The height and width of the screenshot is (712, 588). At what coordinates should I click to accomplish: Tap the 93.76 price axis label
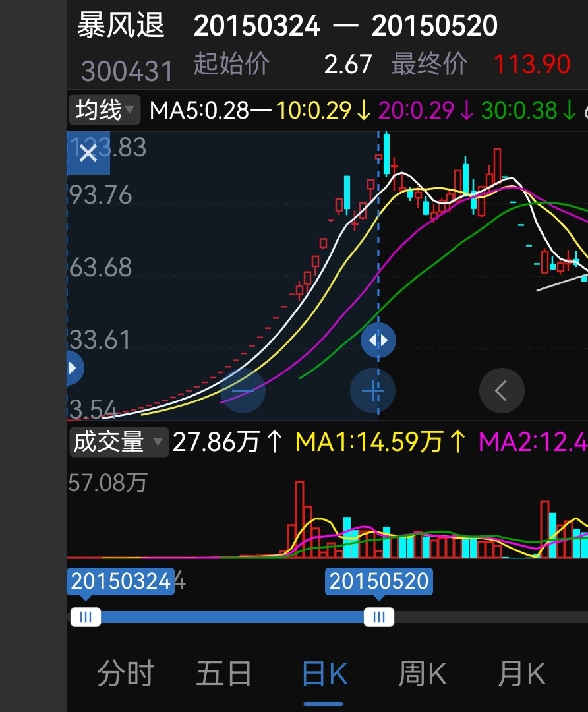100,194
